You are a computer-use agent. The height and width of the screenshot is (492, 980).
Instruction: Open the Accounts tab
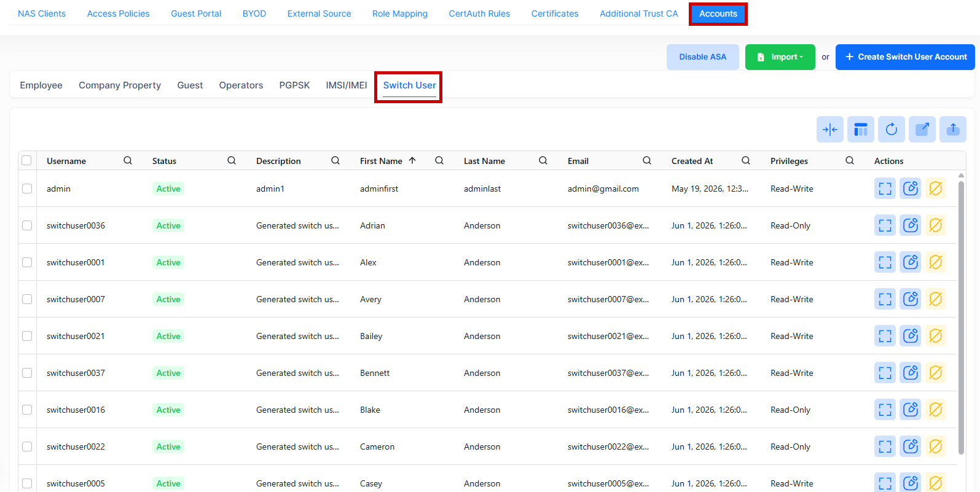(x=718, y=14)
